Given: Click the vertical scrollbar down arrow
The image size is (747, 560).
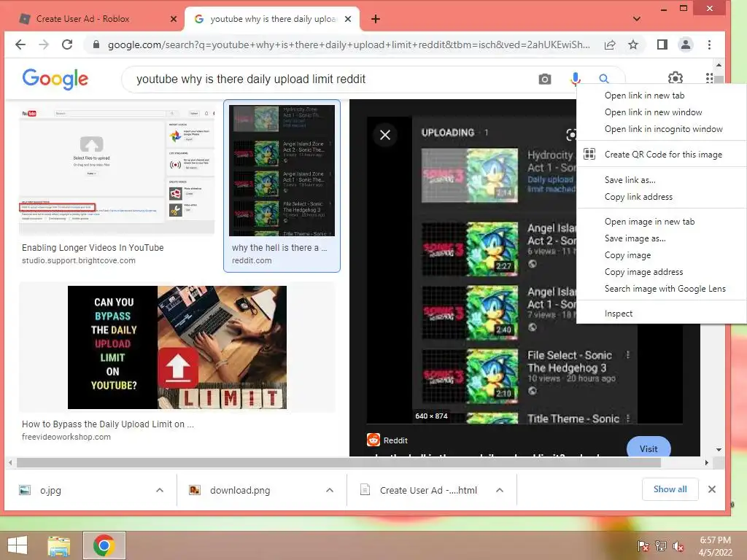Looking at the screenshot, I should pos(719,449).
